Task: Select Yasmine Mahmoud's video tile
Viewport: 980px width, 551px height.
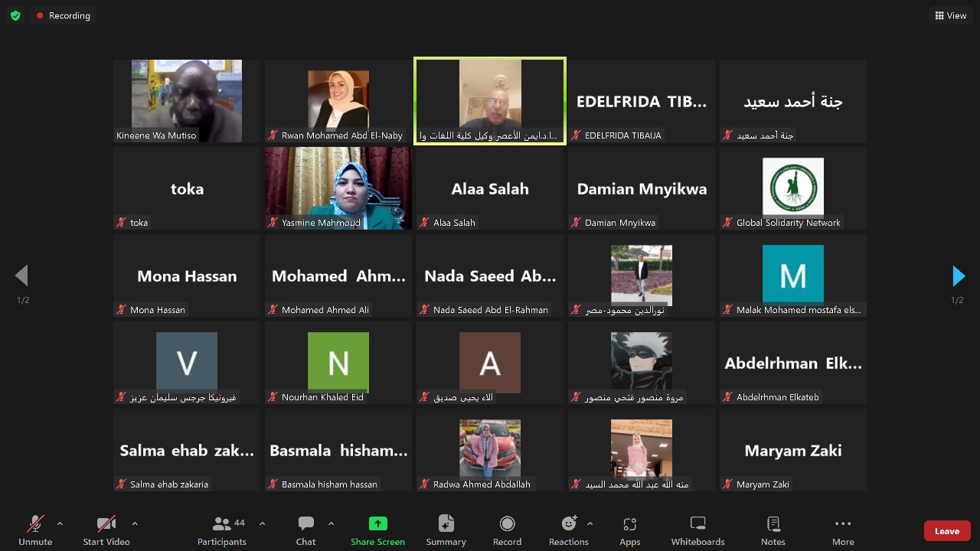Action: coord(338,187)
